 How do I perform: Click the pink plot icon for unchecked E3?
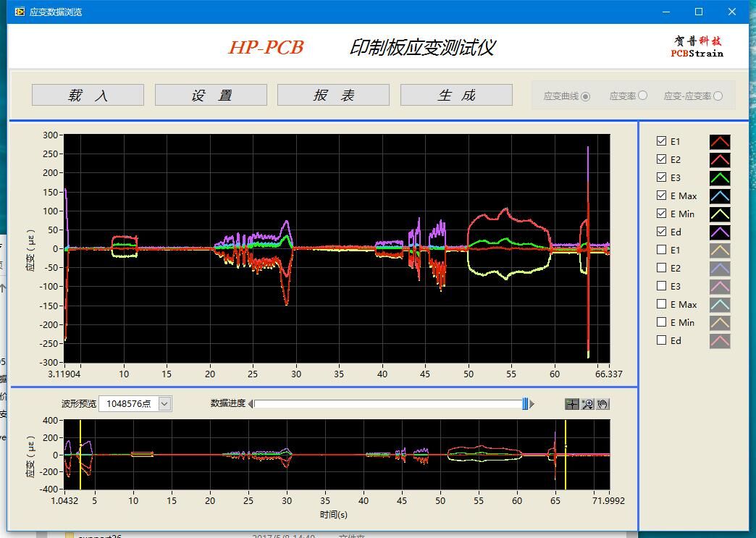click(720, 286)
